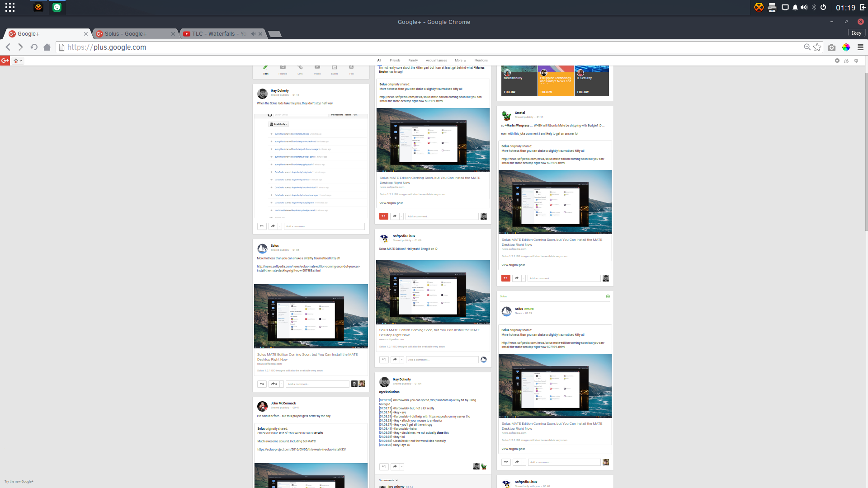Select the Link post type
The height and width of the screenshot is (488, 868).
(300, 70)
